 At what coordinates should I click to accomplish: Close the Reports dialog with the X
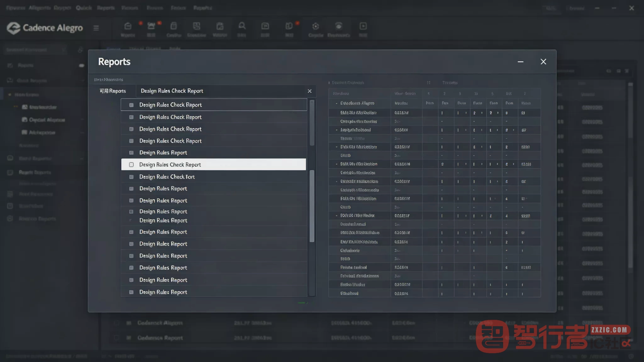coord(543,62)
